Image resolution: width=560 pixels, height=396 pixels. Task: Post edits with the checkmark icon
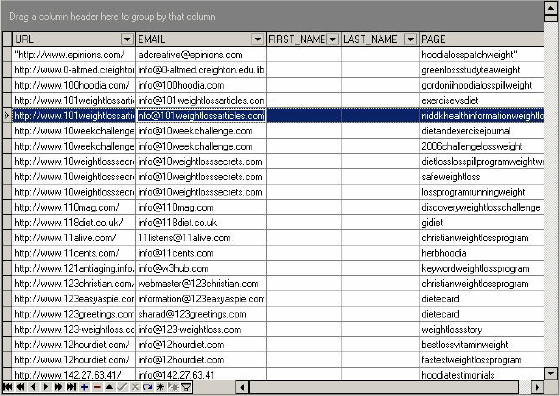click(x=122, y=387)
